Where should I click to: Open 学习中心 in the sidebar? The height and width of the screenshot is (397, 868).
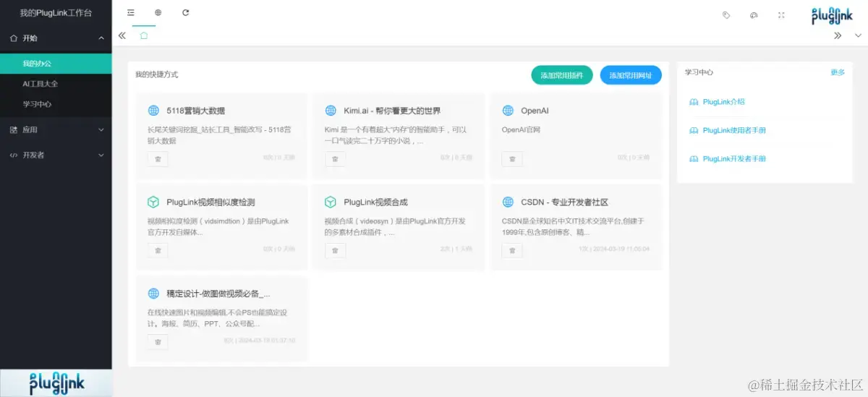click(56, 104)
